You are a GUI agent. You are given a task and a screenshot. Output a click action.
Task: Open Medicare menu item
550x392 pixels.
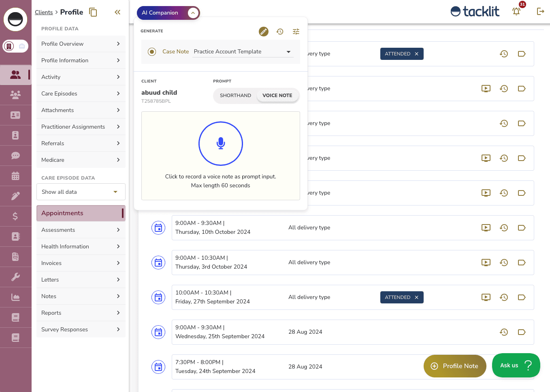point(81,160)
